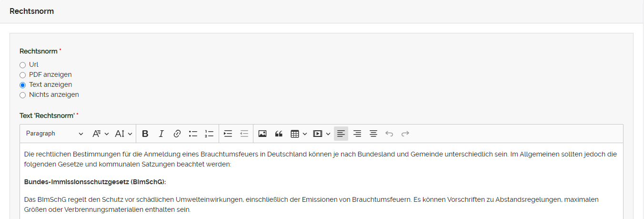Open the insert media menu
This screenshot has width=644, height=219.
click(x=322, y=134)
